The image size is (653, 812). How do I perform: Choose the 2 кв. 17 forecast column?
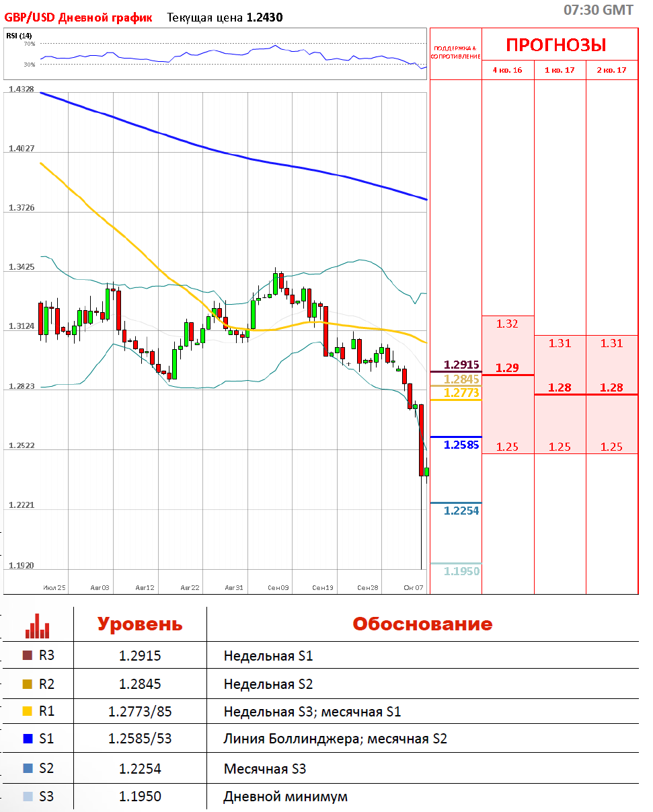click(x=611, y=70)
